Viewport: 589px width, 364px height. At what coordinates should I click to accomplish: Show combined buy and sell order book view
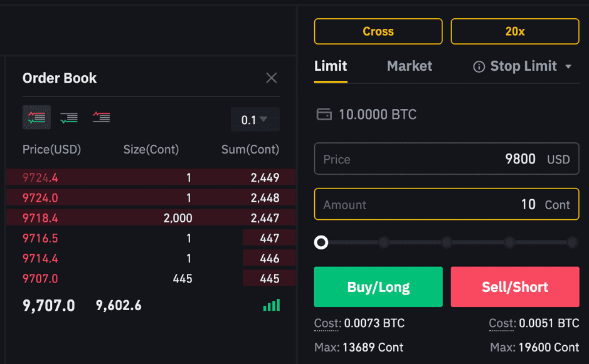click(36, 117)
